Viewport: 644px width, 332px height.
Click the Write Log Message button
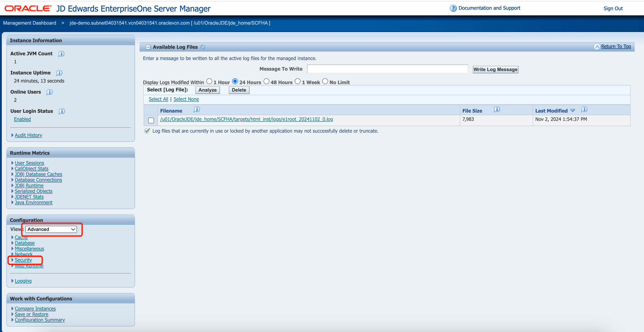click(495, 70)
